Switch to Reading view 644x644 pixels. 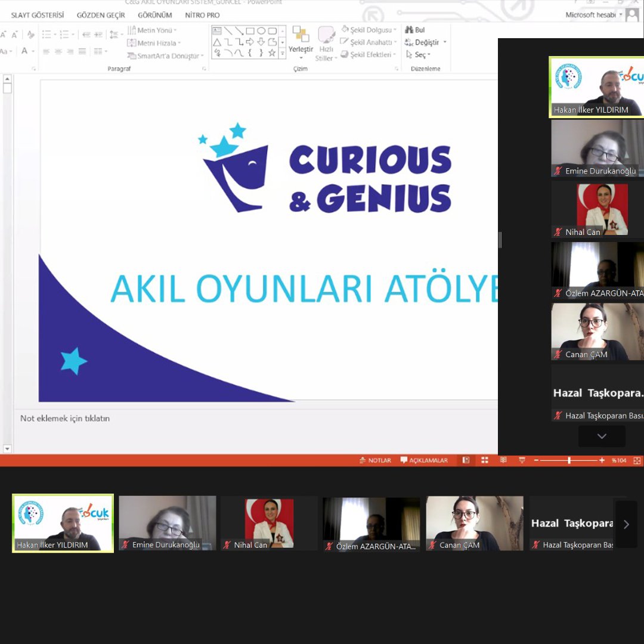[503, 460]
